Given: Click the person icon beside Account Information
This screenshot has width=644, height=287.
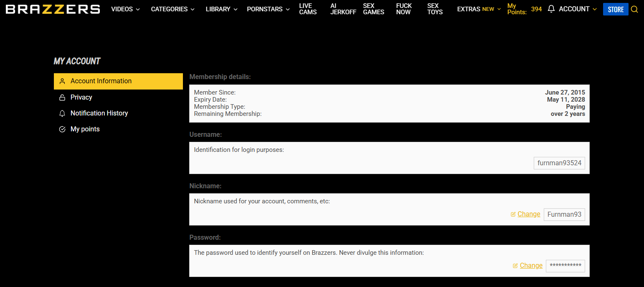Looking at the screenshot, I should pos(62,81).
